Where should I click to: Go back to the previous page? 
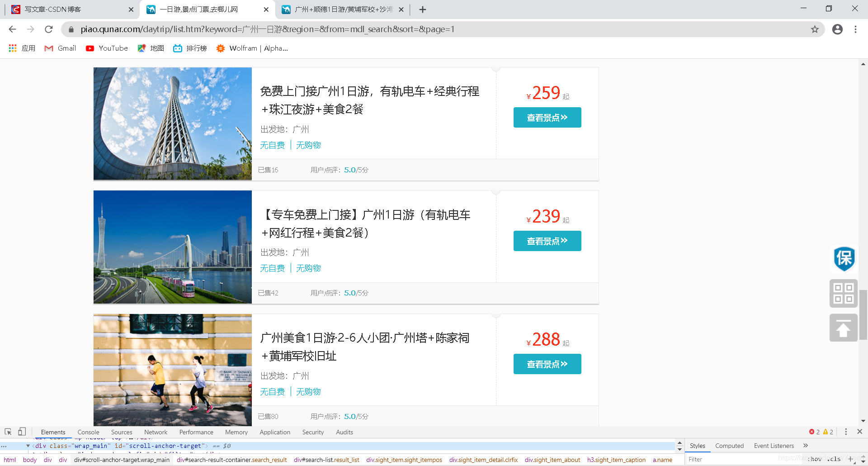(x=12, y=29)
